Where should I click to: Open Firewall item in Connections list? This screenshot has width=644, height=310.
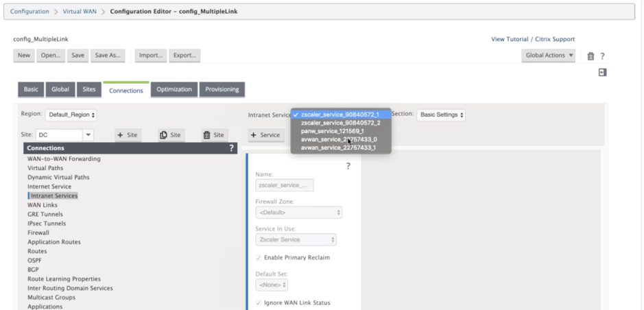tap(38, 232)
